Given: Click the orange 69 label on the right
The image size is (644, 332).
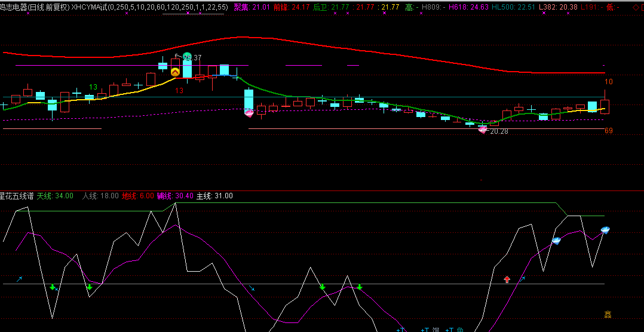Looking at the screenshot, I should point(609,131).
